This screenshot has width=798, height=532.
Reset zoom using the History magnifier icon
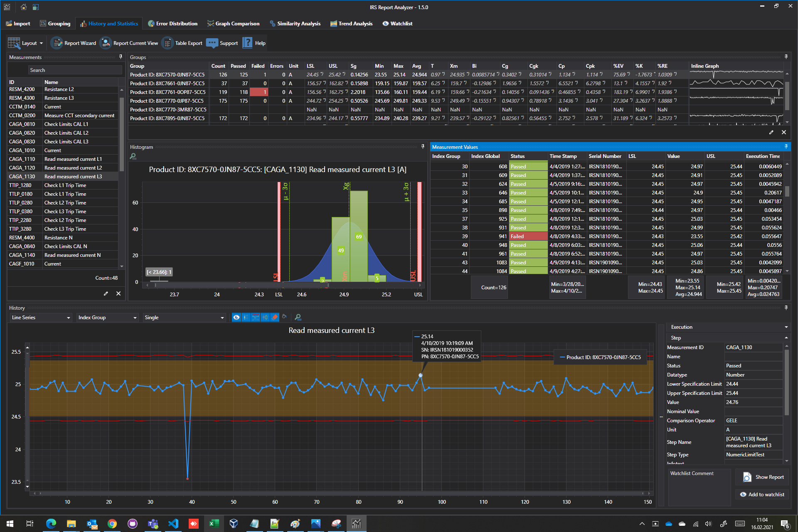click(298, 317)
